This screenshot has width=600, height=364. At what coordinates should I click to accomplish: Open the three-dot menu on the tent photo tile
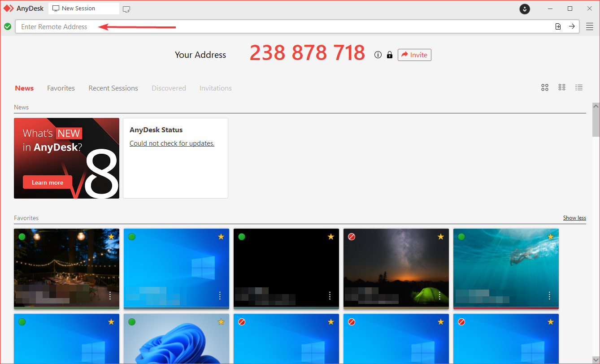click(439, 296)
